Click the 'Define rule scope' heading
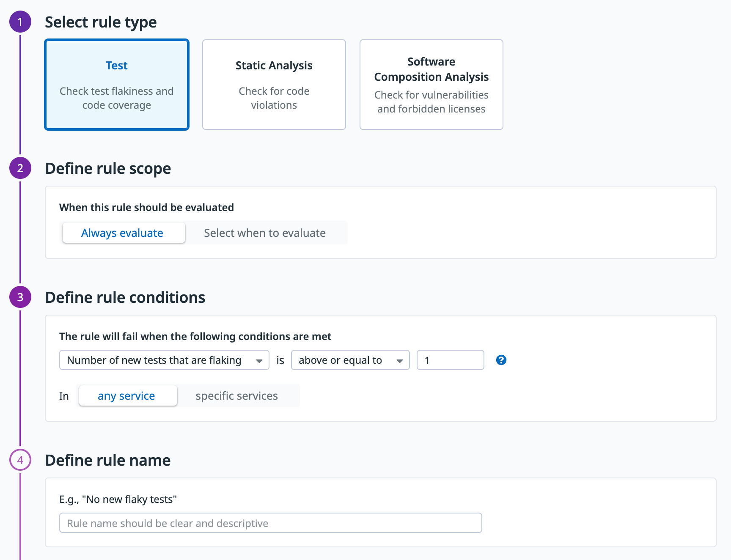 [x=108, y=168]
